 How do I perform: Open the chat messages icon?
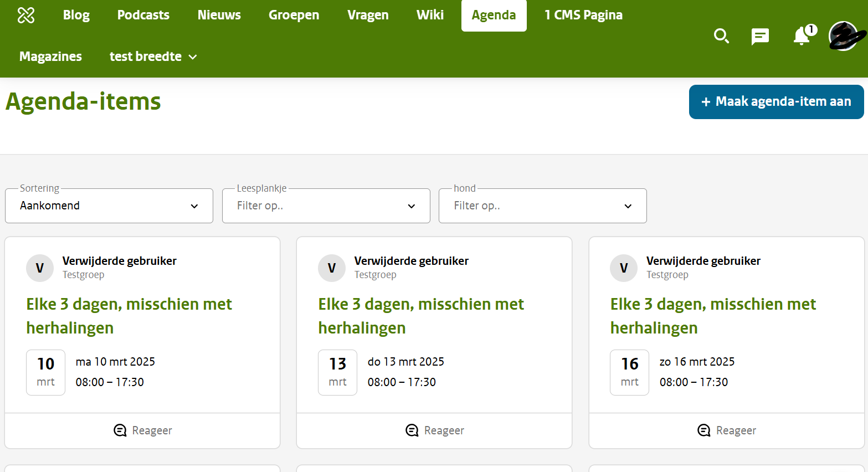tap(760, 37)
